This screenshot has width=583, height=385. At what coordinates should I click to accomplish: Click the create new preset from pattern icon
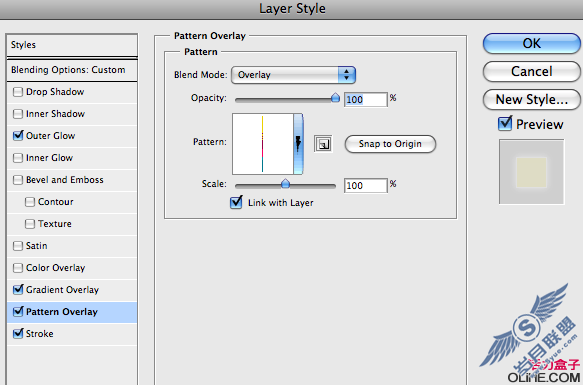click(323, 144)
